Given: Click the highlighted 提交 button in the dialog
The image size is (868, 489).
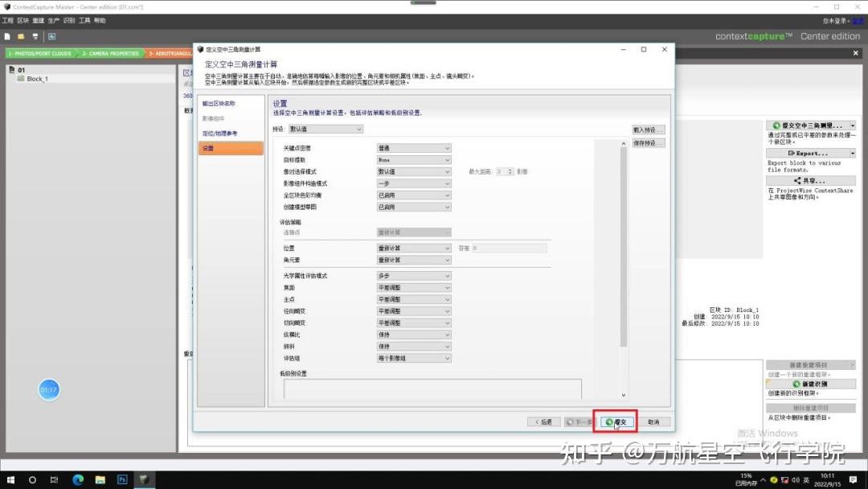Looking at the screenshot, I should (x=615, y=421).
